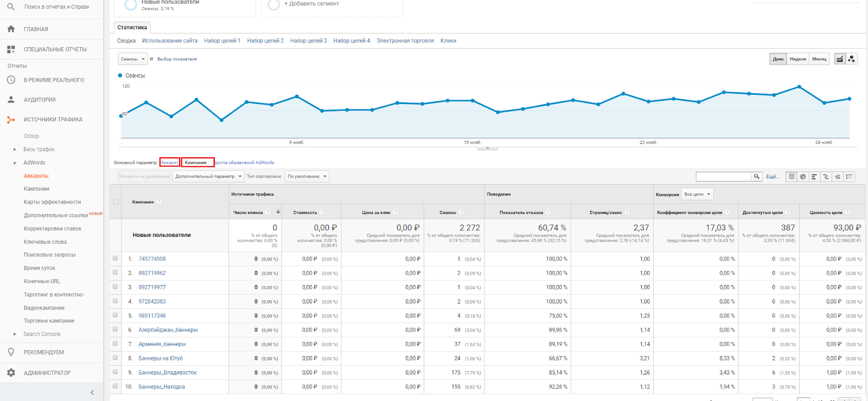Expand the Search Console sidebar section
Image resolution: width=868 pixels, height=401 pixels.
(15, 334)
